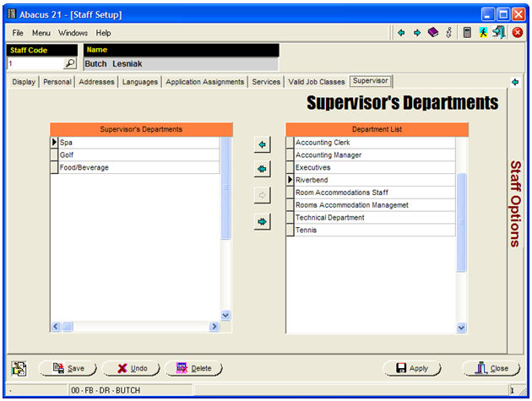Select the Tennis row in Department List
532x401 pixels.
(370, 230)
